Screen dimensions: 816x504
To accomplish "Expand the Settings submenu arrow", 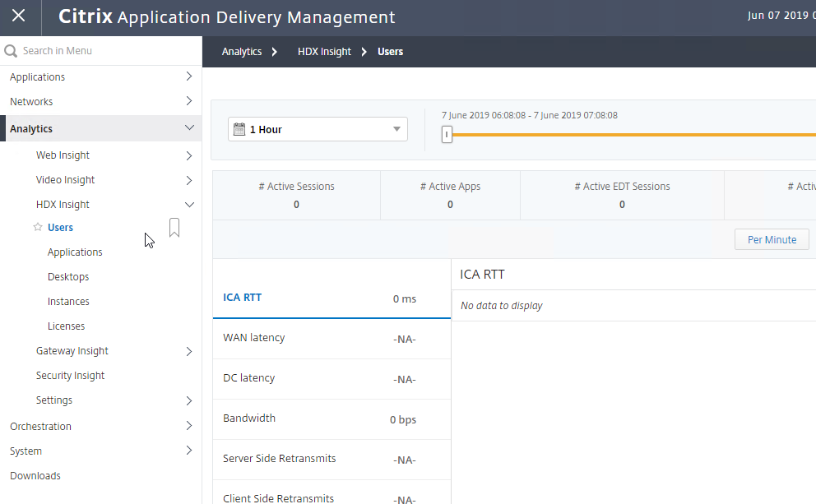I will 189,401.
